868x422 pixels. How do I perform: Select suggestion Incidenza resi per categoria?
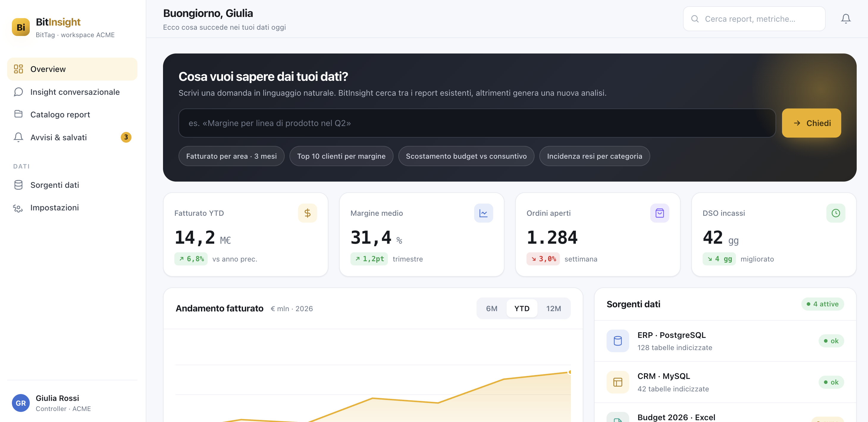[594, 156]
